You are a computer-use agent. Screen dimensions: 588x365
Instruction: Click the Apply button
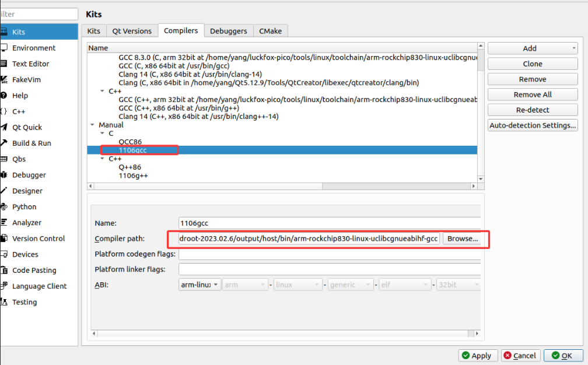(x=475, y=355)
